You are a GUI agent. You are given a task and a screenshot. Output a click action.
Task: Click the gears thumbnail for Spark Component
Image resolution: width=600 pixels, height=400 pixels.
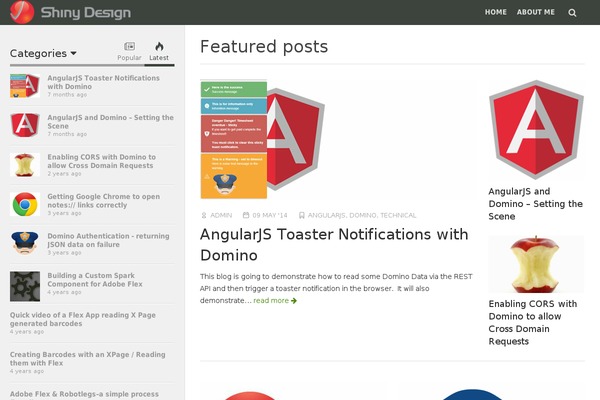point(25,286)
